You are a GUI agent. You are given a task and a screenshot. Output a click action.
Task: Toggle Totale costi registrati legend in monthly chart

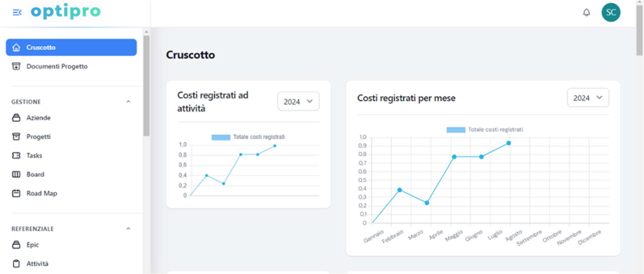(x=484, y=130)
